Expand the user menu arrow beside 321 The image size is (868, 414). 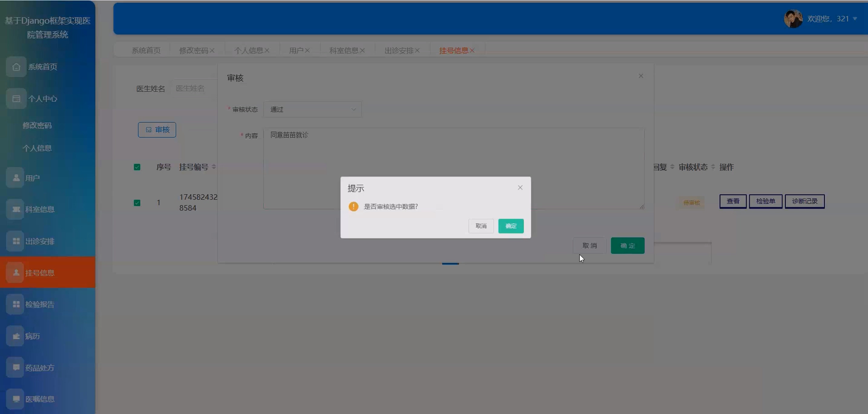(x=855, y=19)
